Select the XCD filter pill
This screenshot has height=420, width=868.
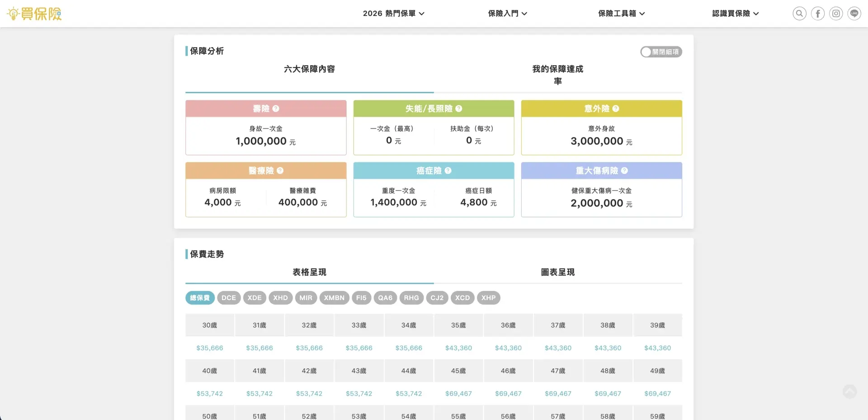tap(462, 298)
